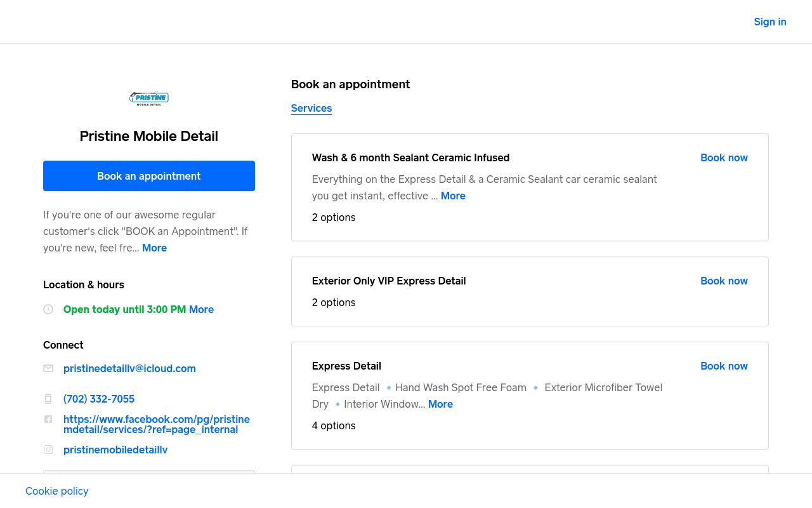This screenshot has width=812, height=508.
Task: Click 'Open today until 3:00 PM' text
Action: pyautogui.click(x=124, y=309)
